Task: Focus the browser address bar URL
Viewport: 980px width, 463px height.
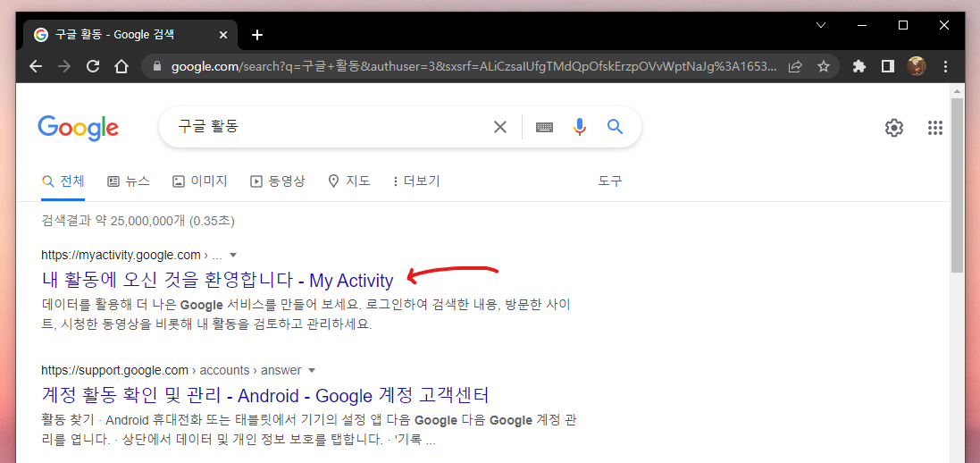Action: coord(473,66)
